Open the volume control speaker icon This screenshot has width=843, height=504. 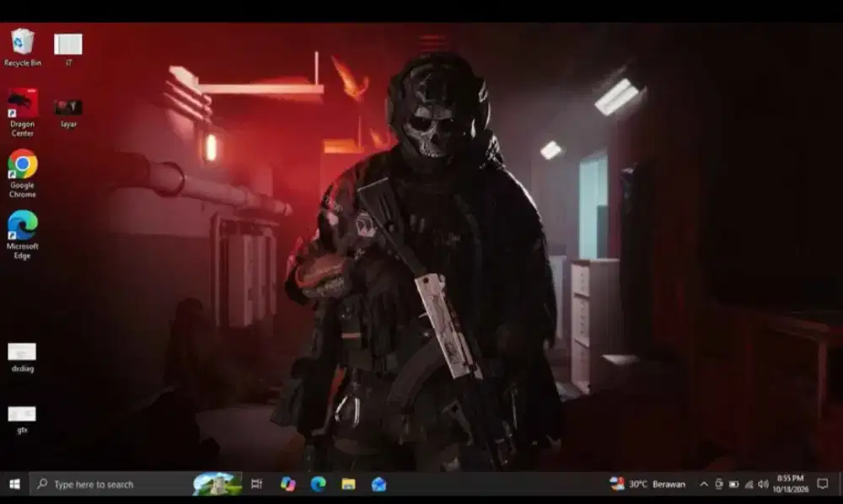click(x=763, y=484)
